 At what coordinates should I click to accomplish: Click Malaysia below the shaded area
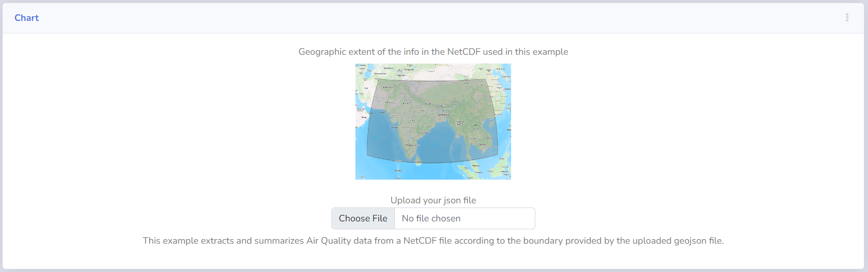pyautogui.click(x=475, y=166)
